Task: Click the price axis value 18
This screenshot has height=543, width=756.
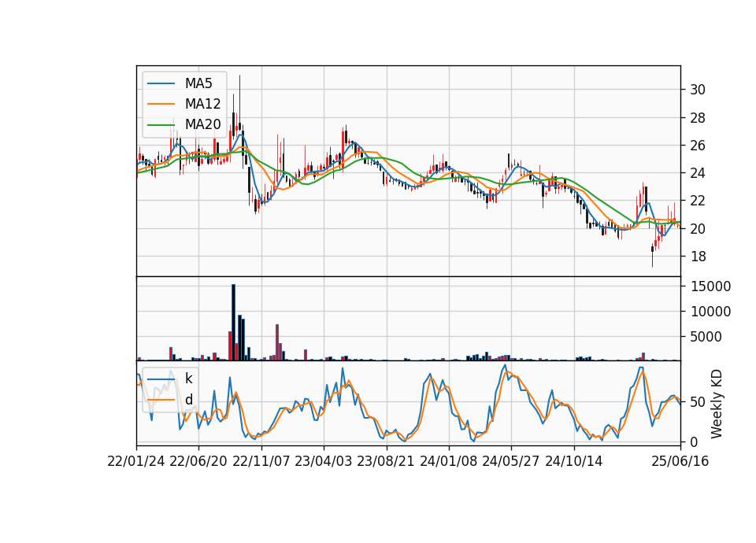Action: (698, 257)
